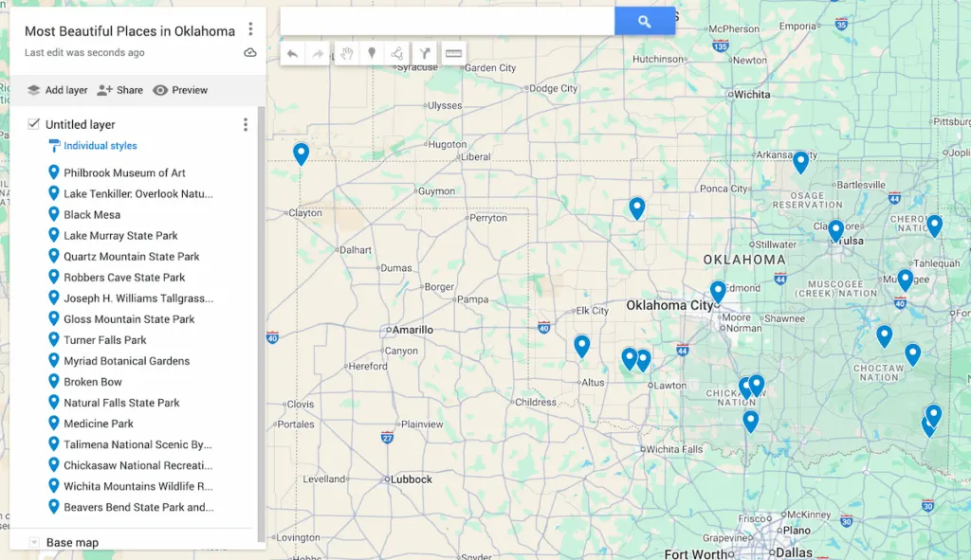This screenshot has height=560, width=971.
Task: Click the pin icon beside Turner Falls Park
Action: click(54, 340)
